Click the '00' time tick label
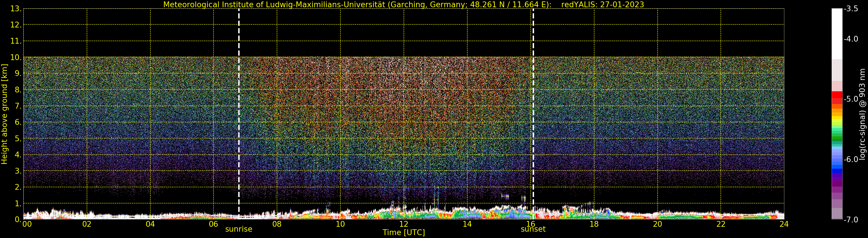 click(x=27, y=224)
